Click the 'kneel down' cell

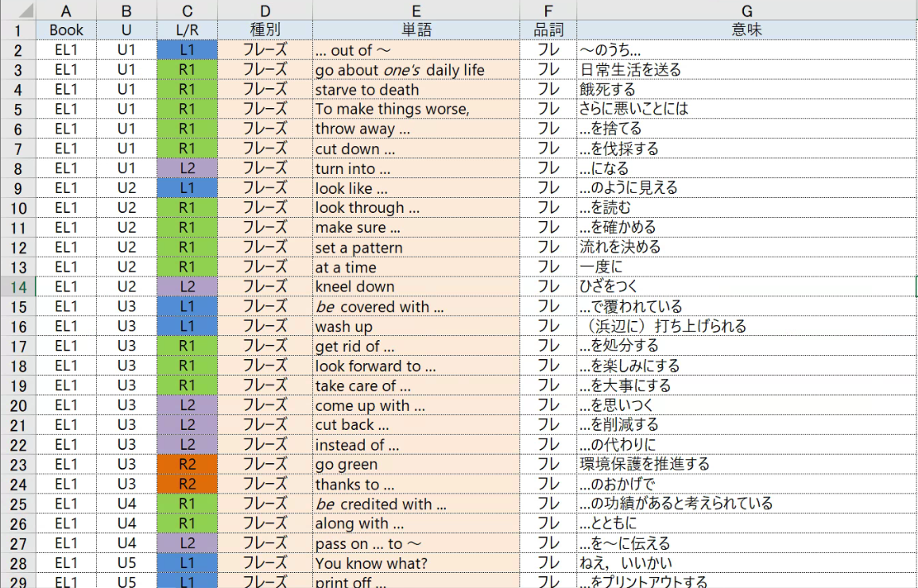pyautogui.click(x=416, y=287)
